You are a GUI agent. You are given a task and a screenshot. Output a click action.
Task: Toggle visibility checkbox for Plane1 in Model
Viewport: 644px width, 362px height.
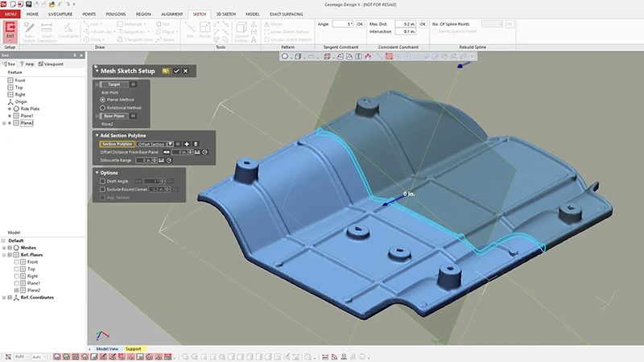[x=18, y=283]
